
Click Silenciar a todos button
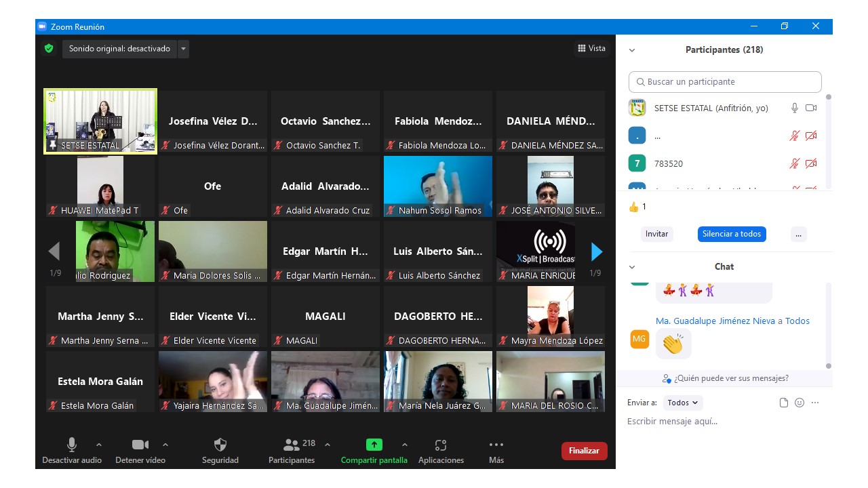[x=732, y=234]
